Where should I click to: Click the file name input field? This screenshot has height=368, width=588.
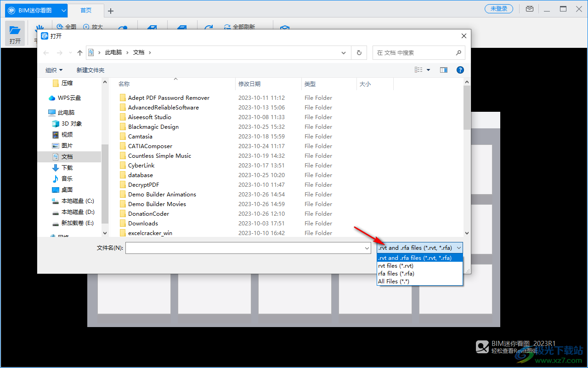coord(243,248)
